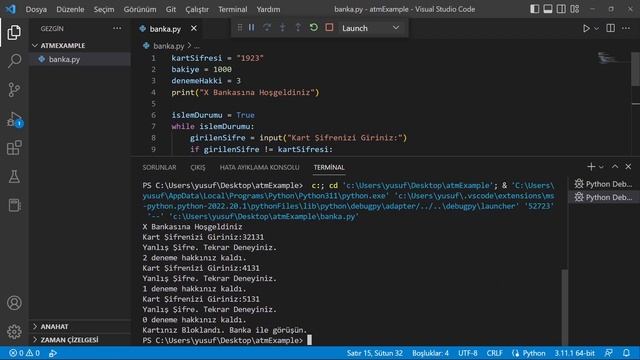The width and height of the screenshot is (640, 360).
Task: Click UTF-8 encoding selector
Action: coord(468,353)
